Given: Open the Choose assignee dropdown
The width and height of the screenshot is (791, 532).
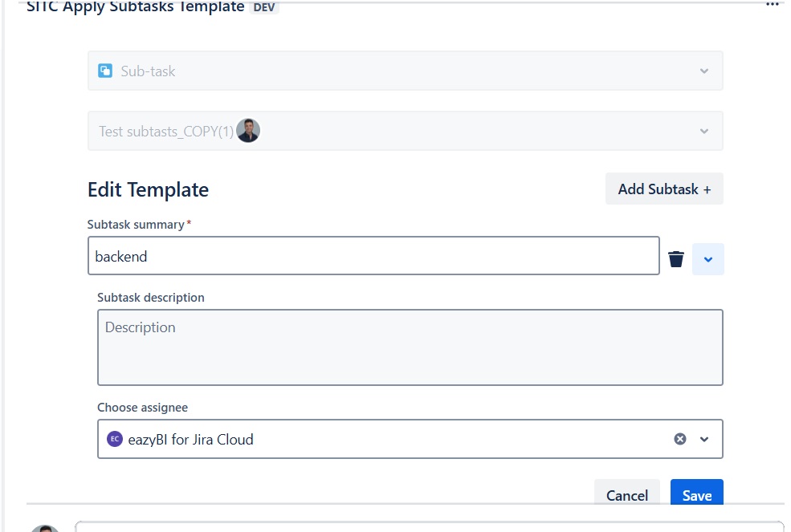Looking at the screenshot, I should (x=705, y=439).
